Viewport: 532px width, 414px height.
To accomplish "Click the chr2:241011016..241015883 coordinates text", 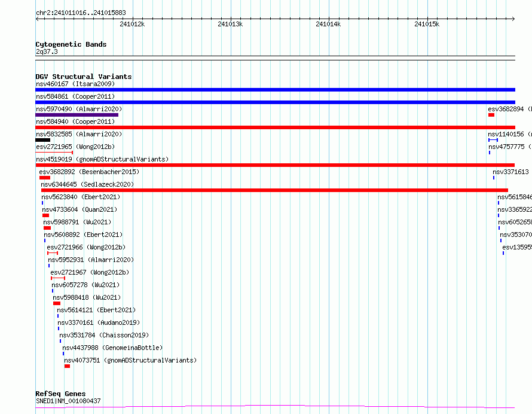I will coord(81,13).
